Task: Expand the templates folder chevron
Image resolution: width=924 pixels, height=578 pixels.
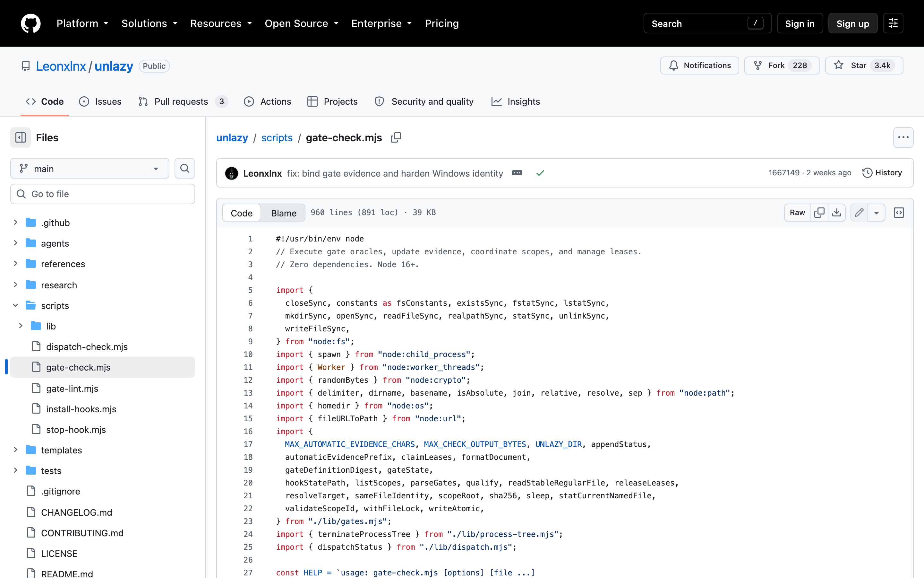Action: (x=15, y=450)
